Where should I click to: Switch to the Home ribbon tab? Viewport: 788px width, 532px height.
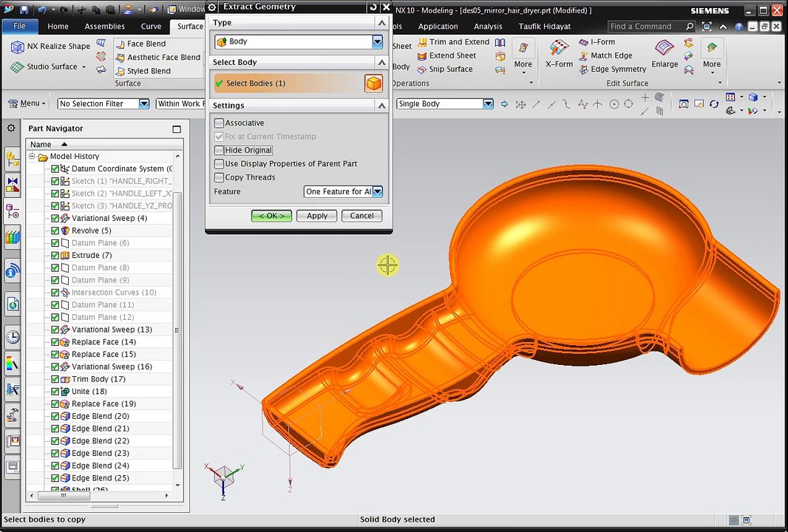point(58,26)
